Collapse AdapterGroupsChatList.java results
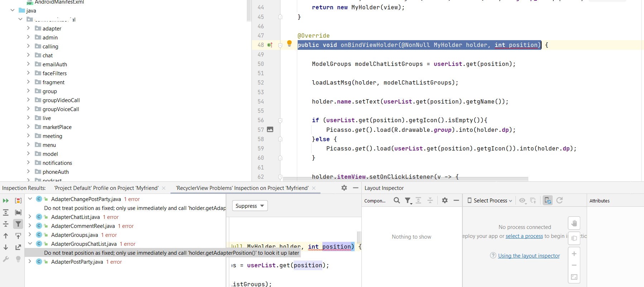Image resolution: width=644 pixels, height=287 pixels. click(x=30, y=244)
